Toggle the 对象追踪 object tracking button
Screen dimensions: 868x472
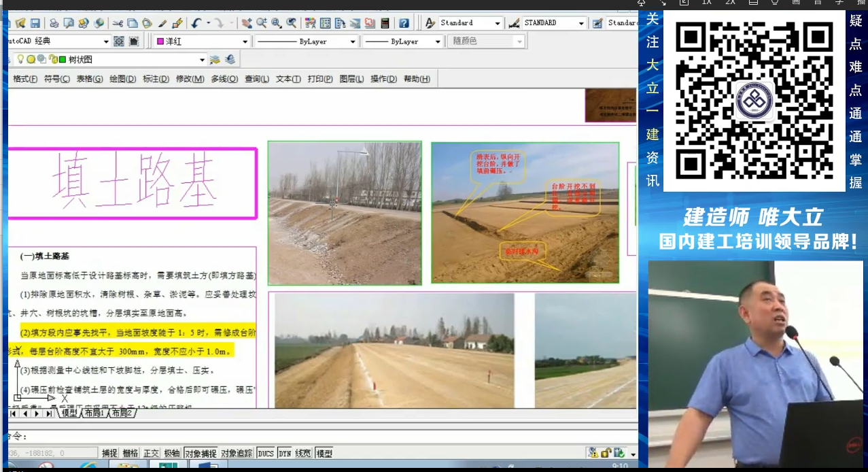(237, 453)
